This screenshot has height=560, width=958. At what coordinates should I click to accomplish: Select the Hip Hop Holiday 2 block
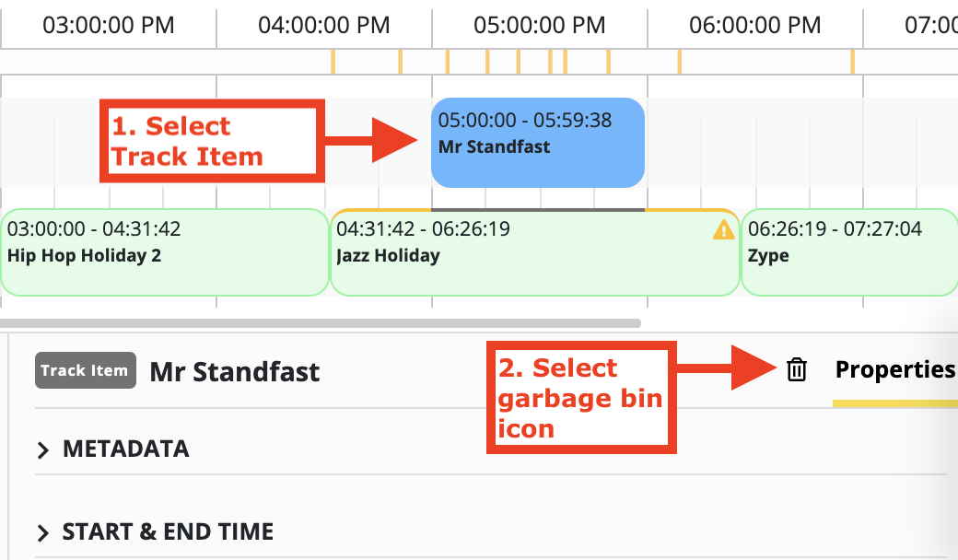164,252
